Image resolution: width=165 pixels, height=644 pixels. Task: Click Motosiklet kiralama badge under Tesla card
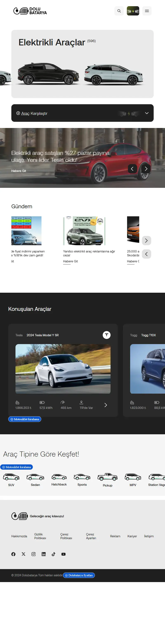[25, 419]
